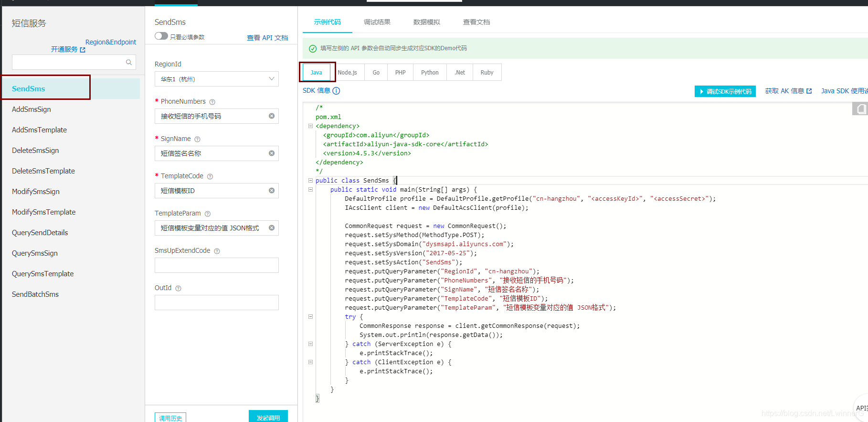
Task: Click the API search input field
Action: click(x=74, y=62)
